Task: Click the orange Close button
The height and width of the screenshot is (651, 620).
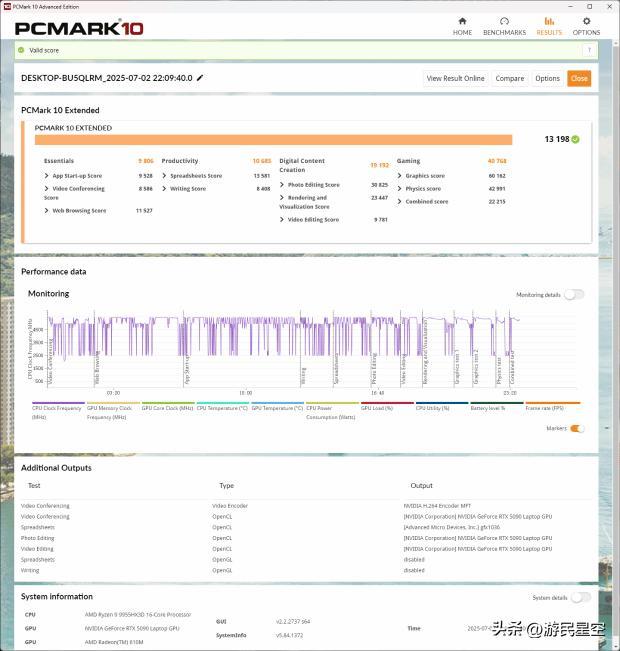Action: (579, 78)
